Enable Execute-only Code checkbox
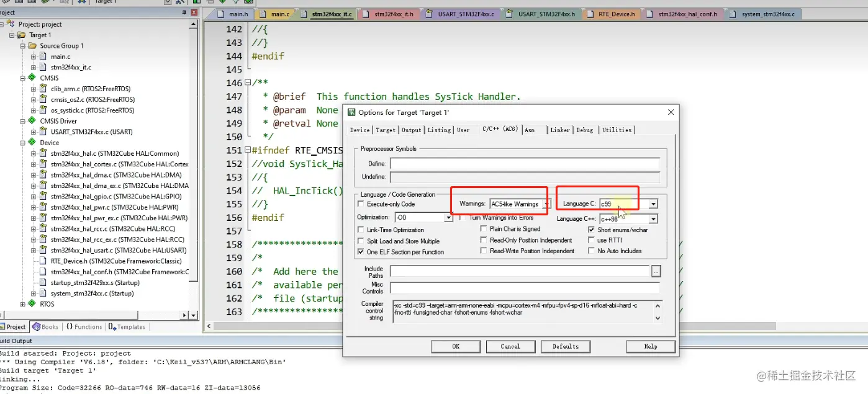Image resolution: width=868 pixels, height=394 pixels. pos(361,204)
